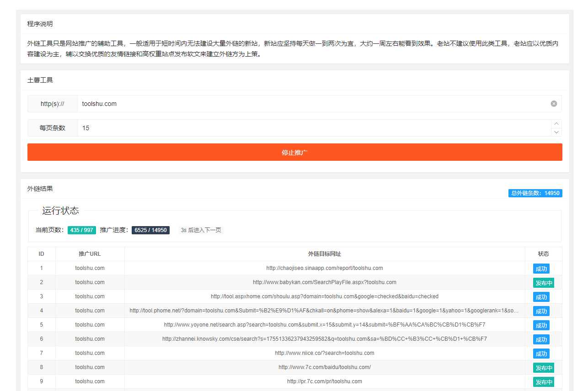588x391 pixels.
Task: Click the 成功 status badge in row 5
Action: [x=541, y=325]
